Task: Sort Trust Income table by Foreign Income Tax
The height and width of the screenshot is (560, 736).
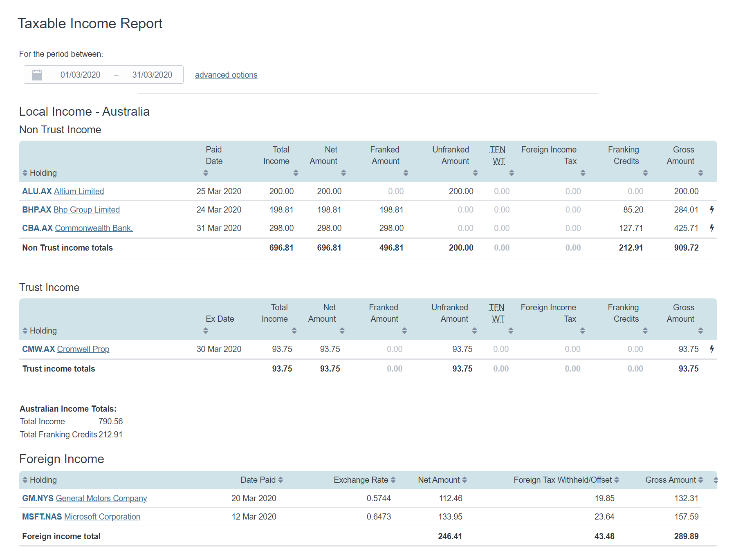Action: pos(582,331)
